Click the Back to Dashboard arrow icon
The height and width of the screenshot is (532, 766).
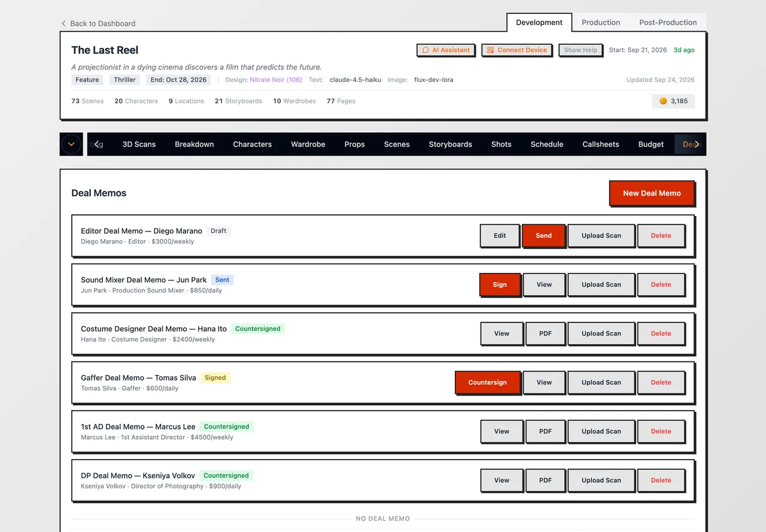(x=63, y=23)
